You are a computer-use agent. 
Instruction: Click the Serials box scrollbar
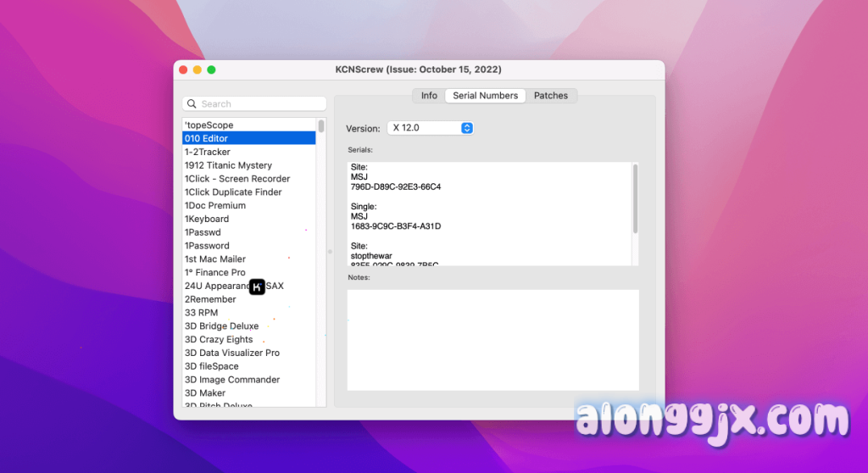635,198
